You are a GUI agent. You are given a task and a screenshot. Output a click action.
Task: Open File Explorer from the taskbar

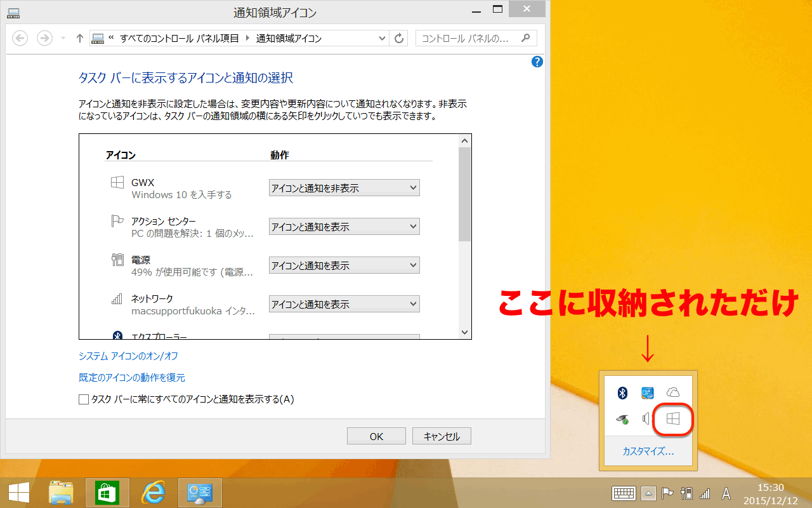(61, 493)
